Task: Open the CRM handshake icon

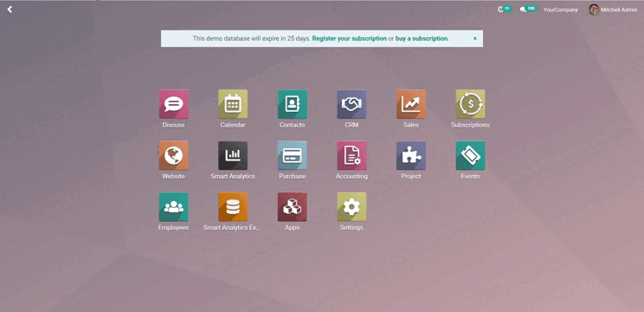Action: [x=351, y=104]
